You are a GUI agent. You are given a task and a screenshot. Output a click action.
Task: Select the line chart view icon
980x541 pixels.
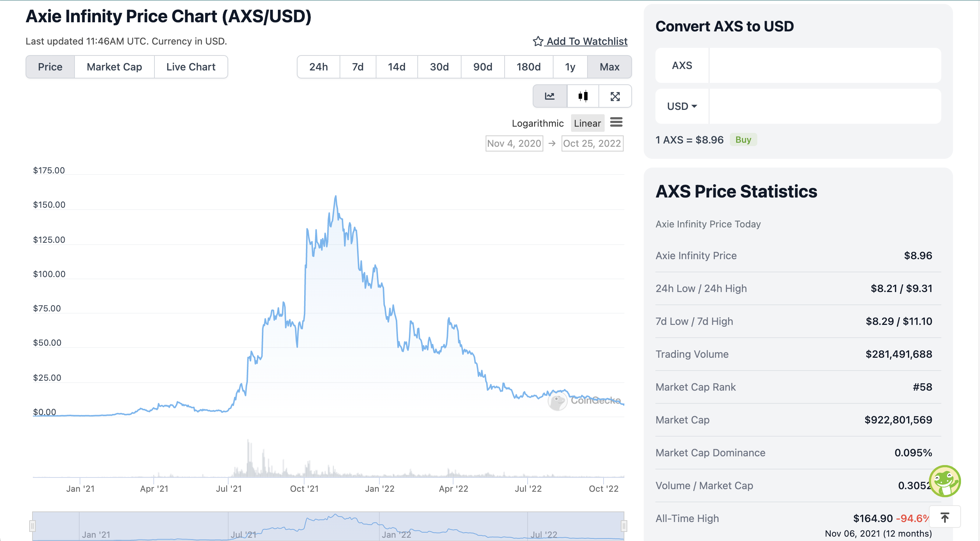tap(550, 96)
